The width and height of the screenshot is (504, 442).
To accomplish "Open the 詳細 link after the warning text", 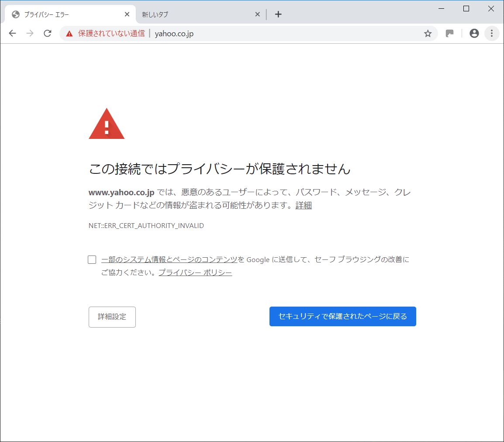I will [304, 205].
